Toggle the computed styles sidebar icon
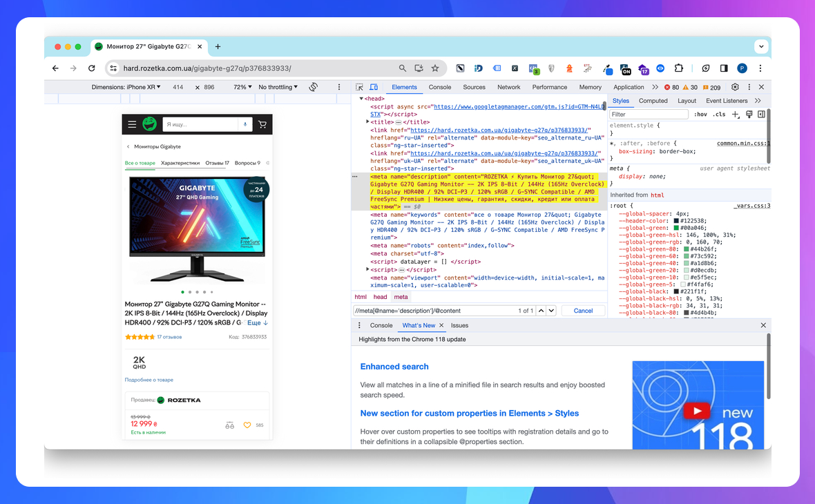 [x=761, y=115]
